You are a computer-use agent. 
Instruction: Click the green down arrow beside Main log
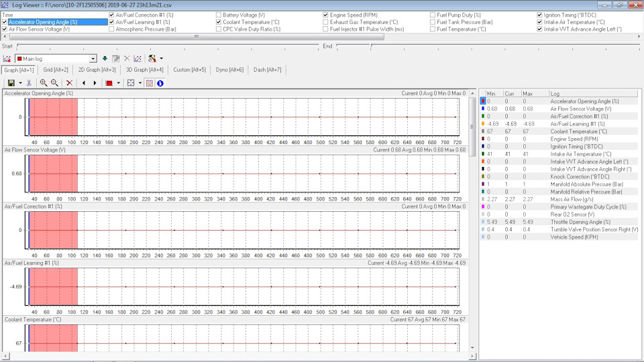[x=105, y=59]
